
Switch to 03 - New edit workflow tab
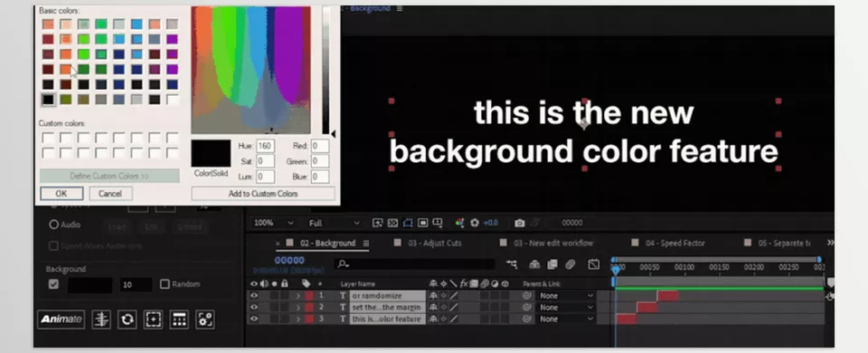553,243
